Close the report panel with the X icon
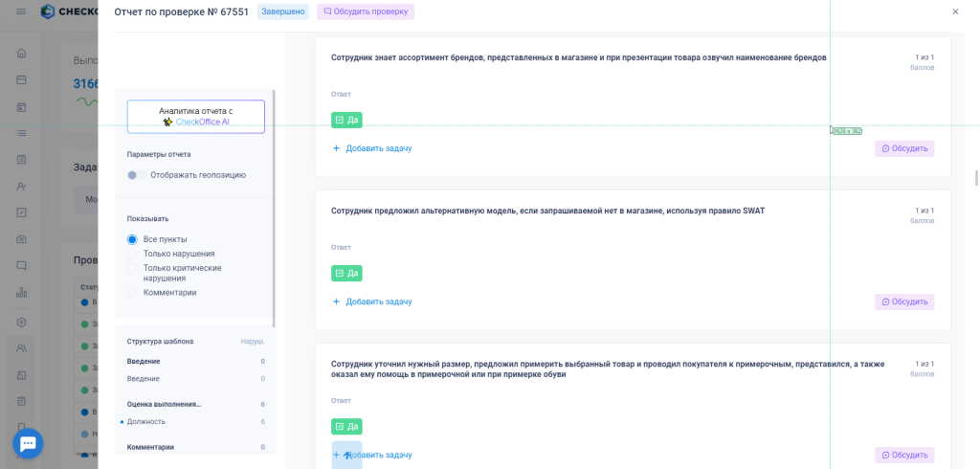 (954, 11)
